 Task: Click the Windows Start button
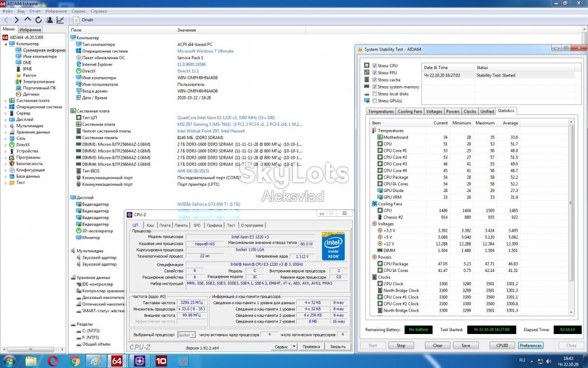point(9,361)
